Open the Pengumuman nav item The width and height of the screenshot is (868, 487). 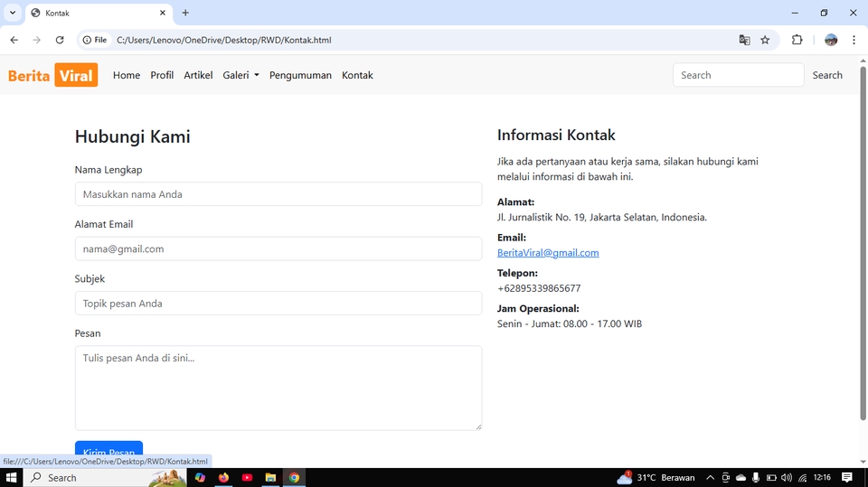300,75
